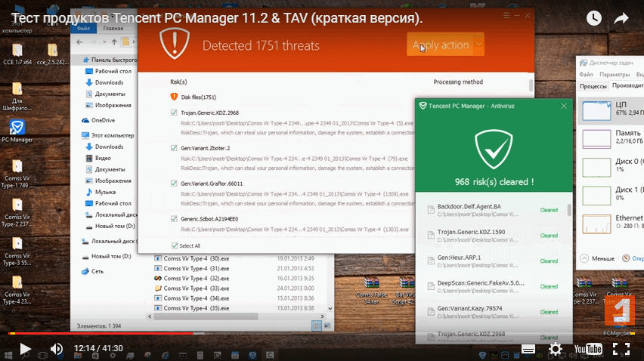Uncheck the Trojan.Generic.KDZ.2968 checkbox
Screen dimensions: 644x361
(x=174, y=113)
